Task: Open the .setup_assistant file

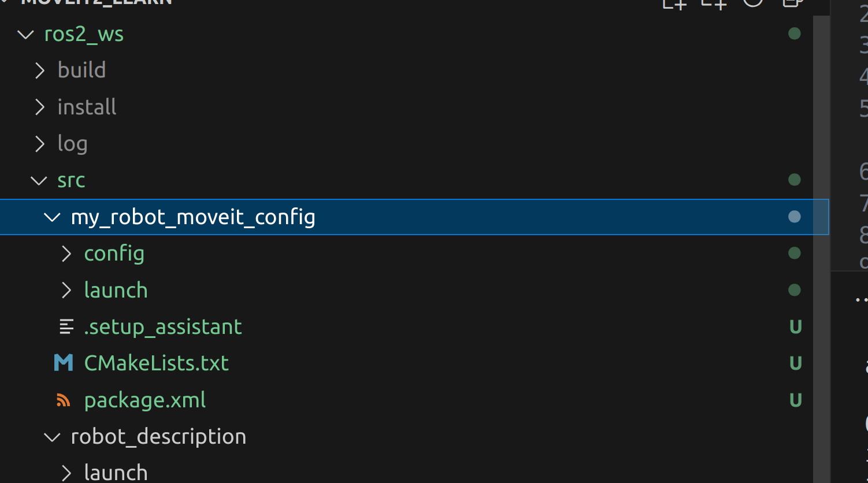Action: pyautogui.click(x=162, y=327)
